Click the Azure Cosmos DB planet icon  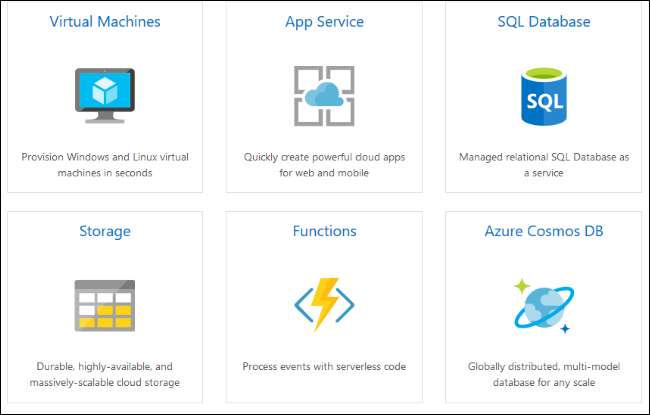pyautogui.click(x=543, y=305)
